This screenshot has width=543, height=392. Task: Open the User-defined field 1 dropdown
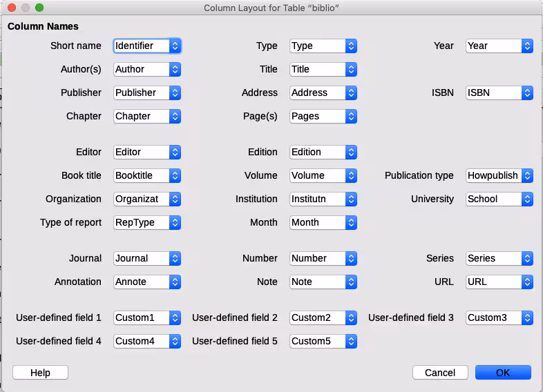(147, 318)
